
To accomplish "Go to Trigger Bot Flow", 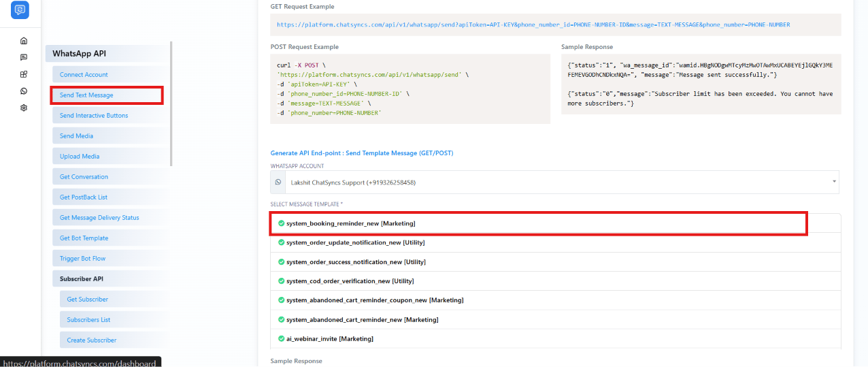I will (109, 259).
